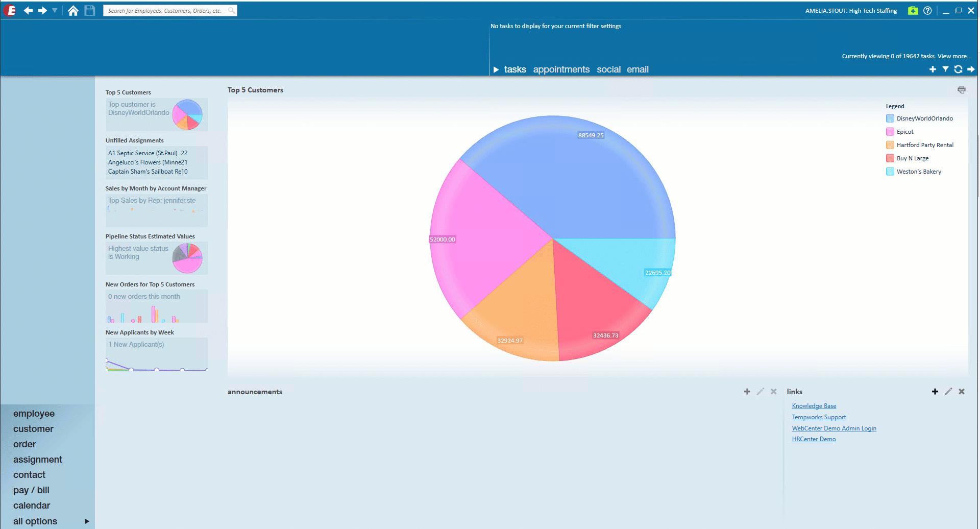
Task: Edit links with the pencil icon
Action: tap(948, 392)
